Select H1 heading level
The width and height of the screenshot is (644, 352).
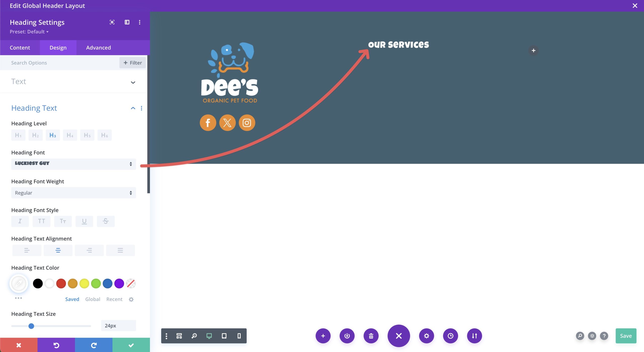[18, 135]
